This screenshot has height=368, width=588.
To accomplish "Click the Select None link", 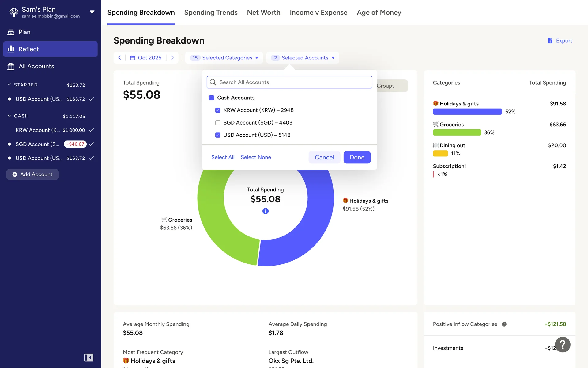I will coord(256,157).
